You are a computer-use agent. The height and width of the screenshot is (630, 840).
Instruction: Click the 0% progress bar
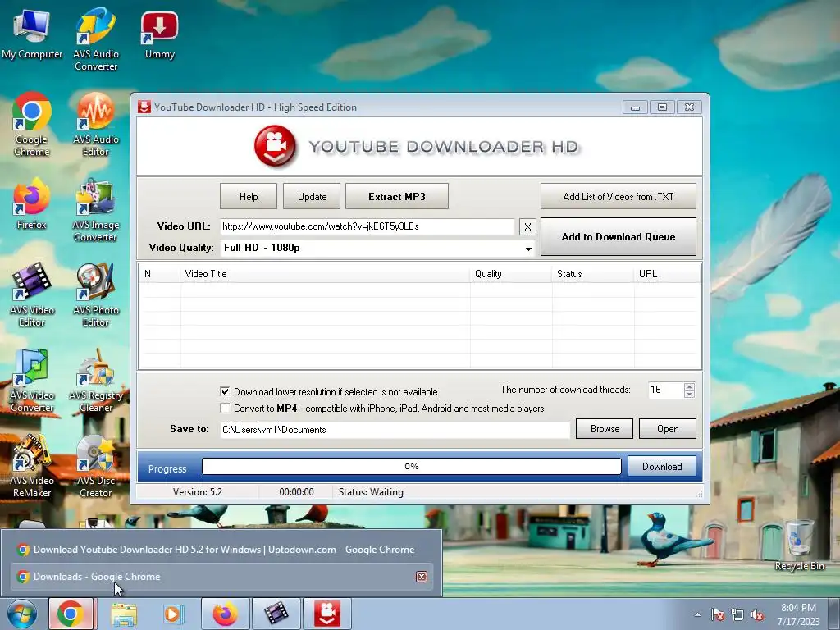click(x=412, y=466)
